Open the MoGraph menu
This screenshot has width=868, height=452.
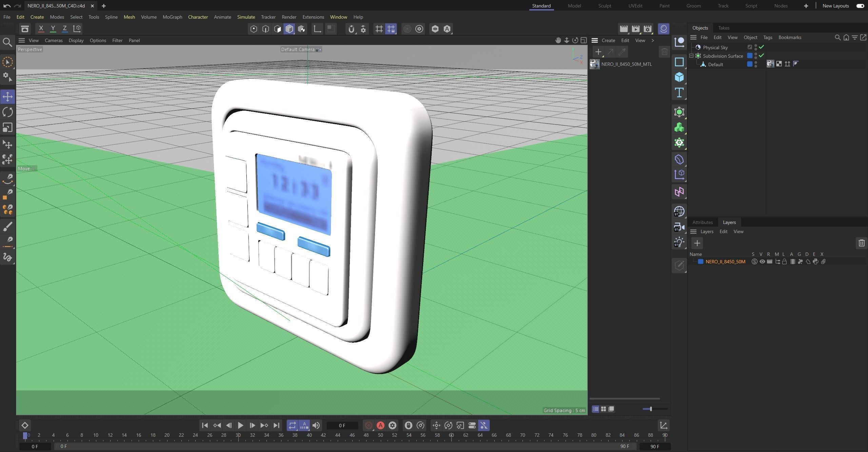click(x=172, y=17)
